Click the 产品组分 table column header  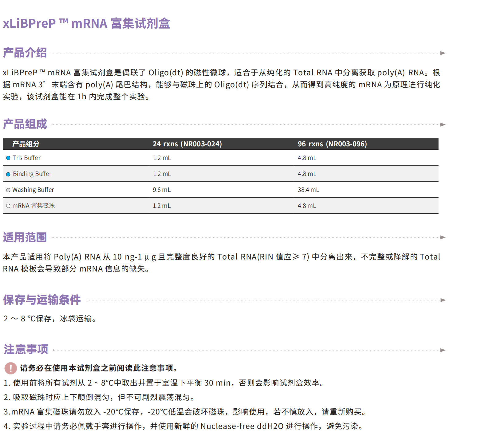[x=26, y=144]
